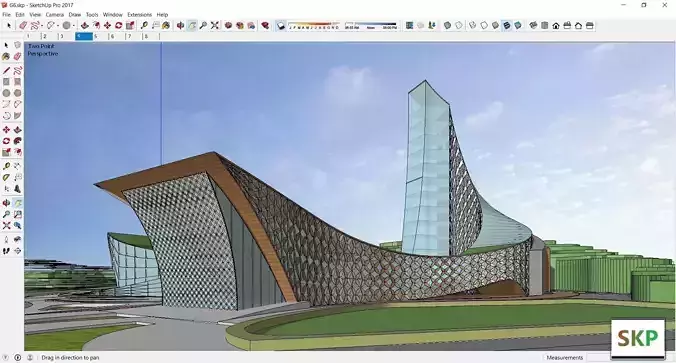Open the Extensions menu
676x363 pixels.
tap(140, 15)
